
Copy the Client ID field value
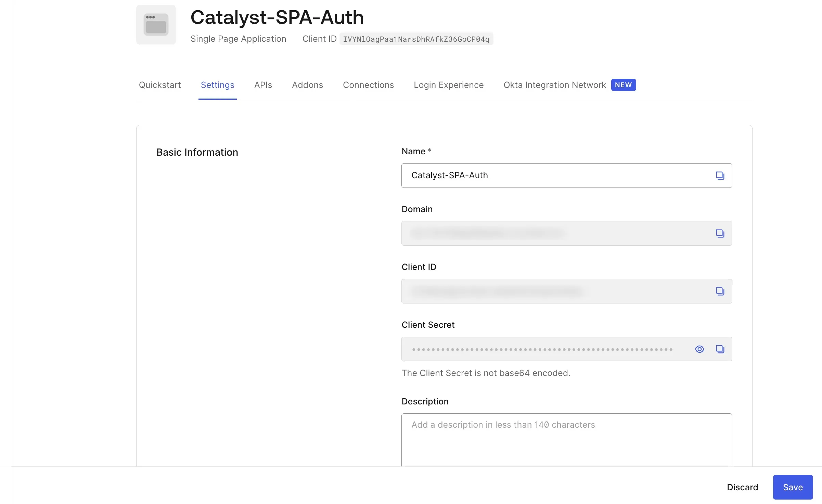[x=720, y=291]
